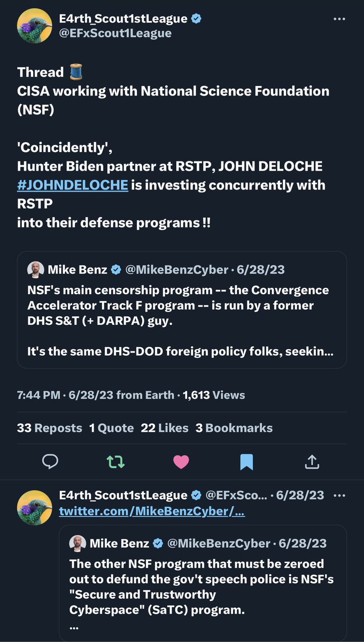Viewport: 364px width, 642px height.
Task: Open three-dot menu on the reply tweet
Action: click(x=339, y=495)
